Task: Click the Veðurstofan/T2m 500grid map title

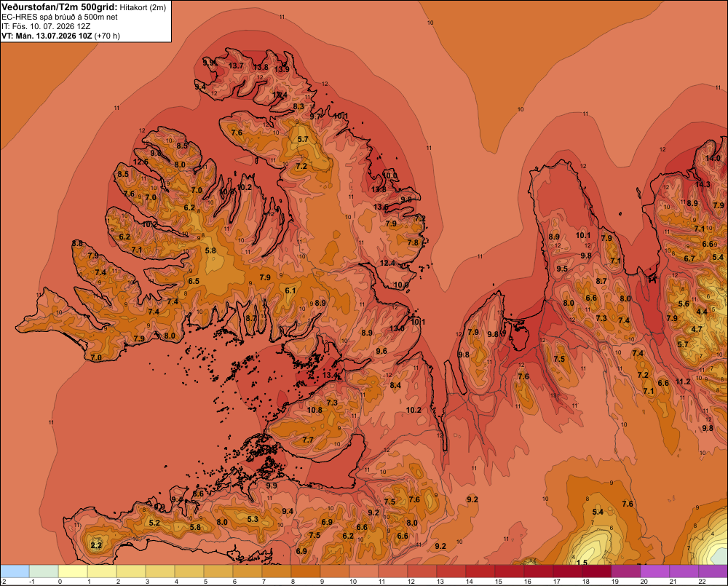Action: pos(60,7)
